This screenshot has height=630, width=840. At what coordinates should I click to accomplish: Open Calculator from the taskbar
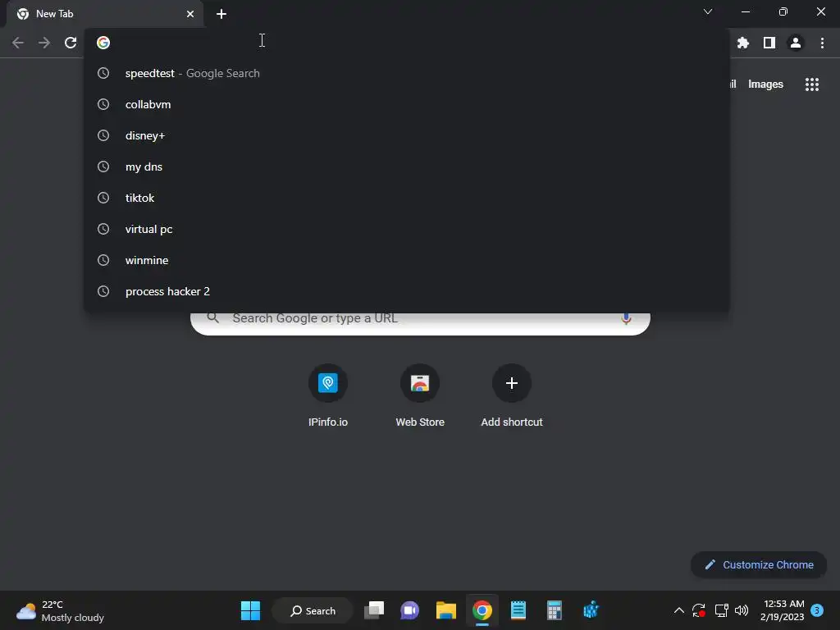554,610
